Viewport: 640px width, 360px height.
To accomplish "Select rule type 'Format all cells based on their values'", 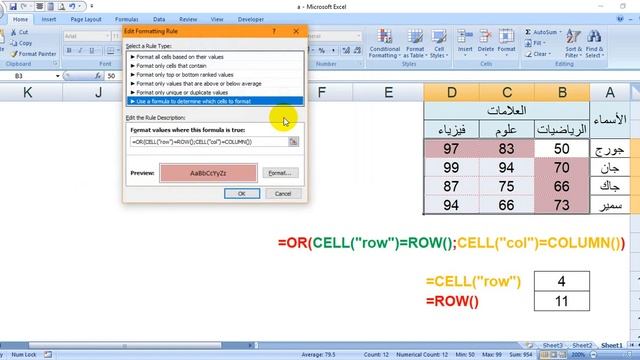I will point(215,57).
